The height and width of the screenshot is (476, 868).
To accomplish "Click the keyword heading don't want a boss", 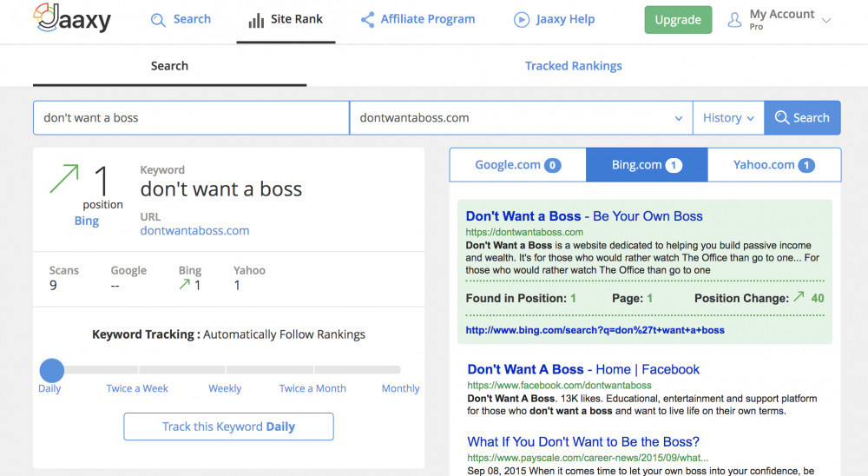I will (x=220, y=189).
